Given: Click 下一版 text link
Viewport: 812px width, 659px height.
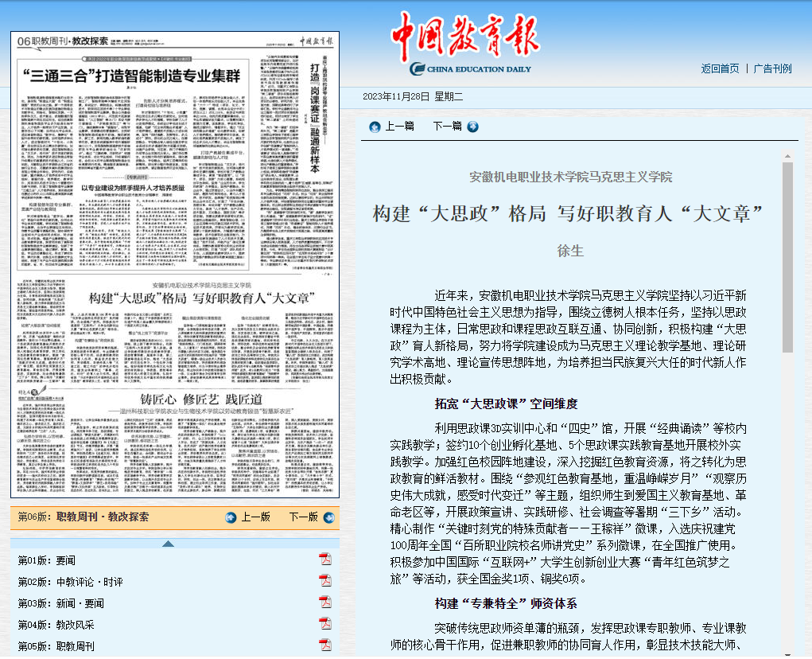Looking at the screenshot, I should click(x=304, y=517).
